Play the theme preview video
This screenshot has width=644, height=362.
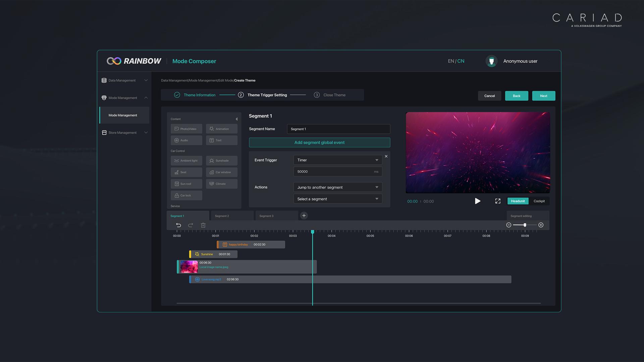coord(477,201)
